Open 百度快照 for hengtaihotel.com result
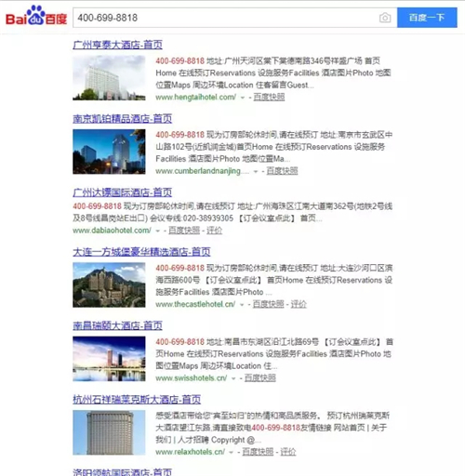Image resolution: width=465 pixels, height=476 pixels. (269, 98)
